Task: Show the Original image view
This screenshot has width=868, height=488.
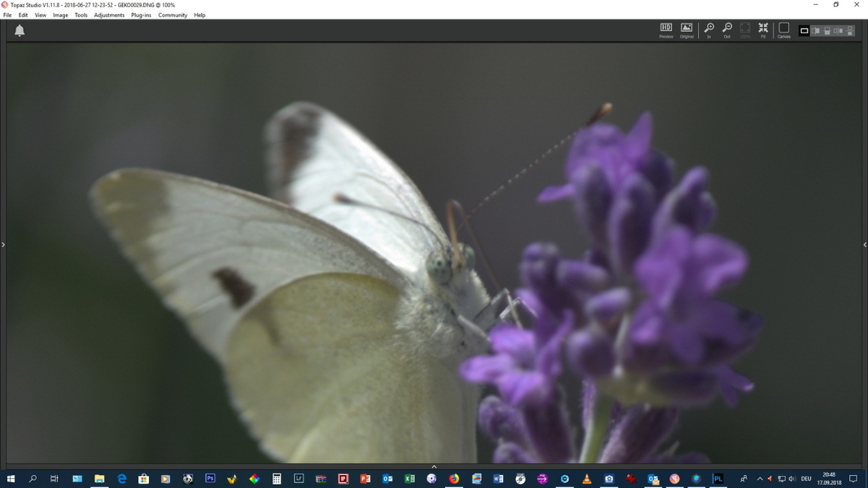Action: [x=686, y=30]
